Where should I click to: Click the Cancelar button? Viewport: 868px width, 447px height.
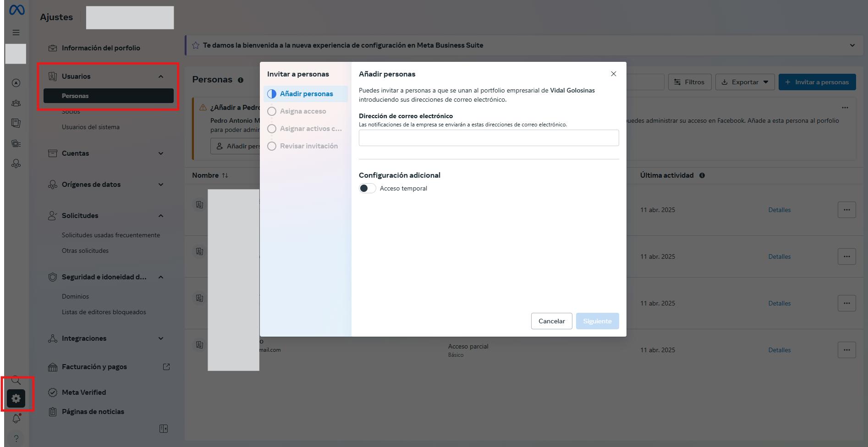coord(551,321)
